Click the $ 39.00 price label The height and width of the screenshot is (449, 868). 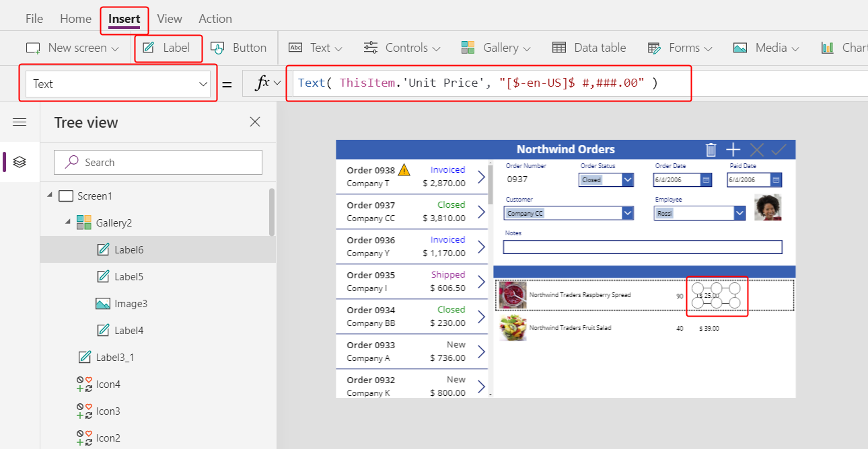click(709, 329)
